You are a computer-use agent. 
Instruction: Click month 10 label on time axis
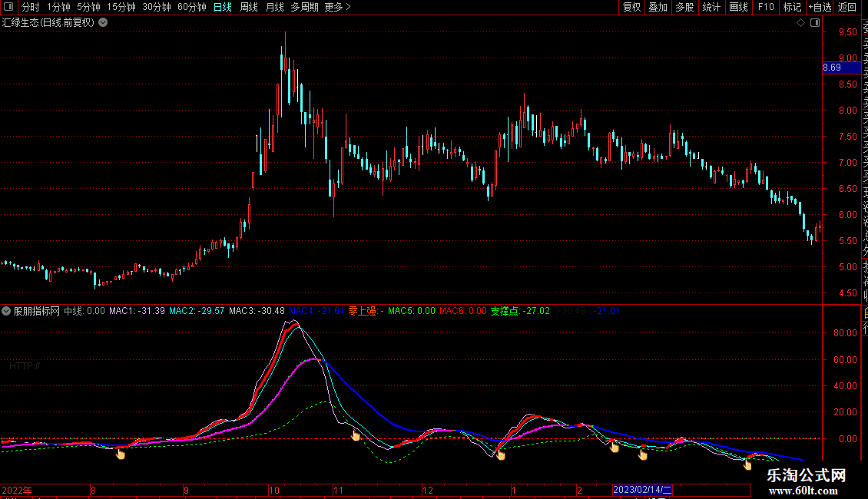coord(273,490)
